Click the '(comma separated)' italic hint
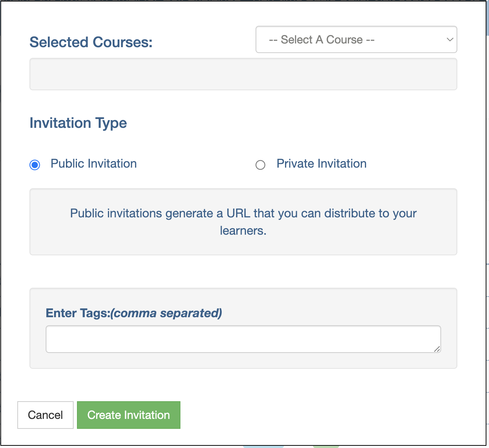The width and height of the screenshot is (489, 448). click(x=166, y=313)
